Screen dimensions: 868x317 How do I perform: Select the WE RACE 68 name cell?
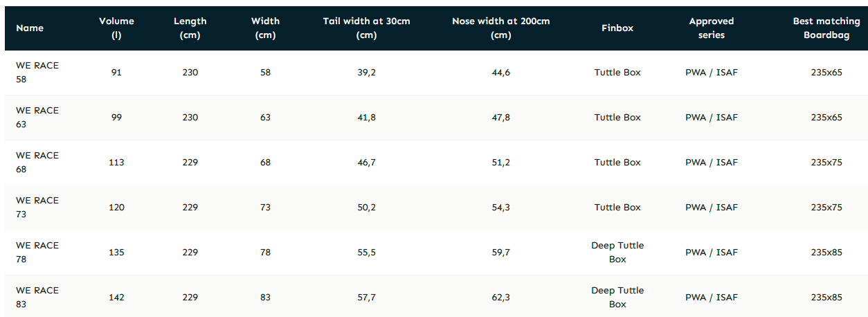click(37, 163)
